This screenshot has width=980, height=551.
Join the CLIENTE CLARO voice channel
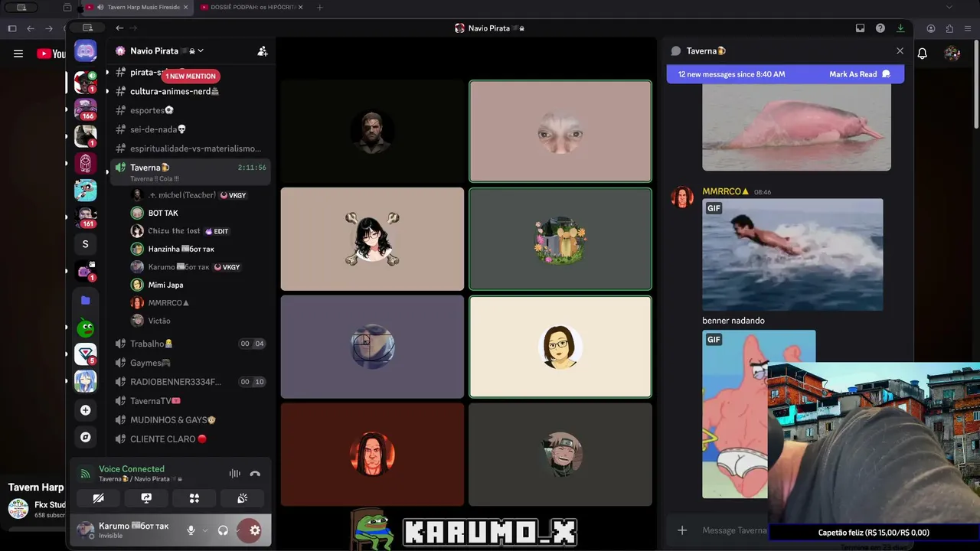(x=190, y=439)
